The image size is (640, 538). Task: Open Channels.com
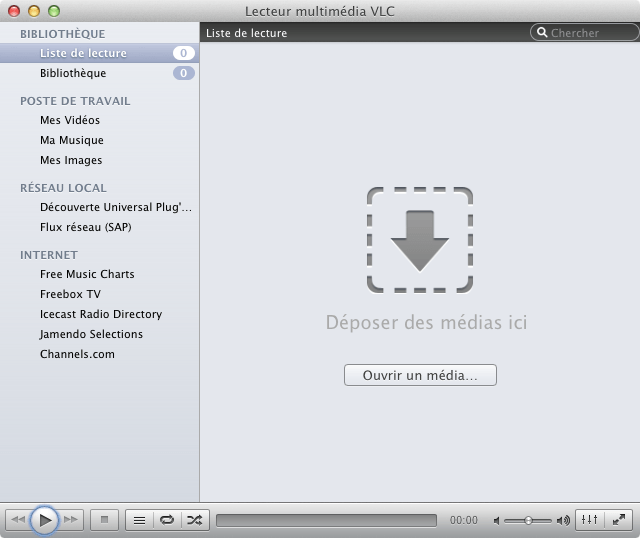[x=77, y=354]
